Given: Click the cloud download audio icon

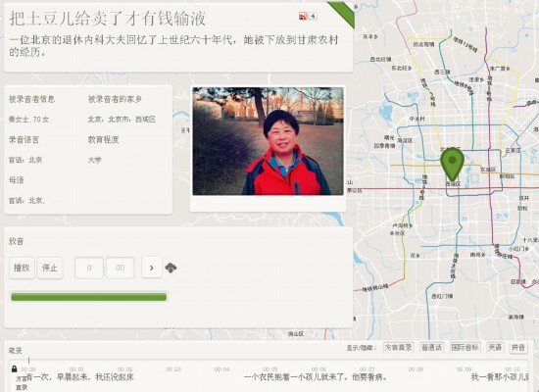Looking at the screenshot, I should pyautogui.click(x=171, y=268).
